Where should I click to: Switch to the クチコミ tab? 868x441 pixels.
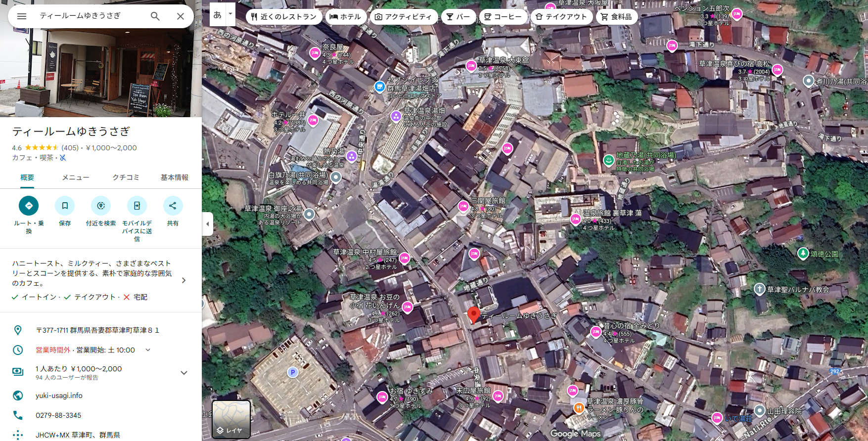[126, 177]
